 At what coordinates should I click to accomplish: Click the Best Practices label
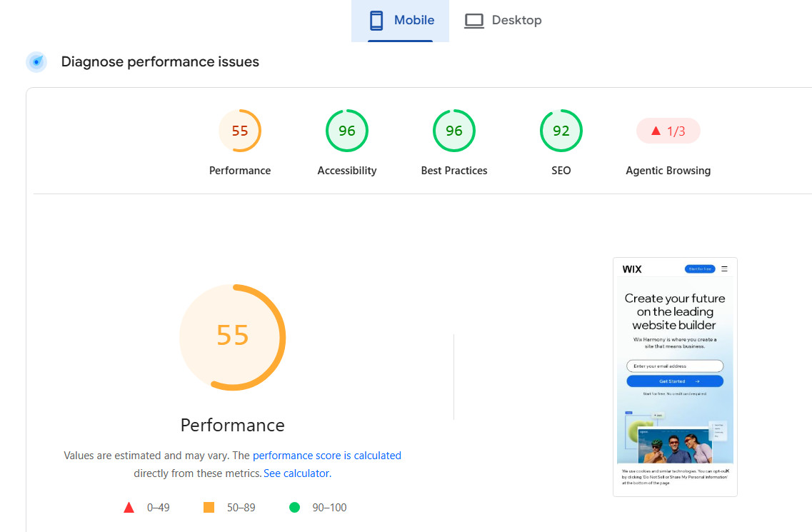[x=454, y=171]
